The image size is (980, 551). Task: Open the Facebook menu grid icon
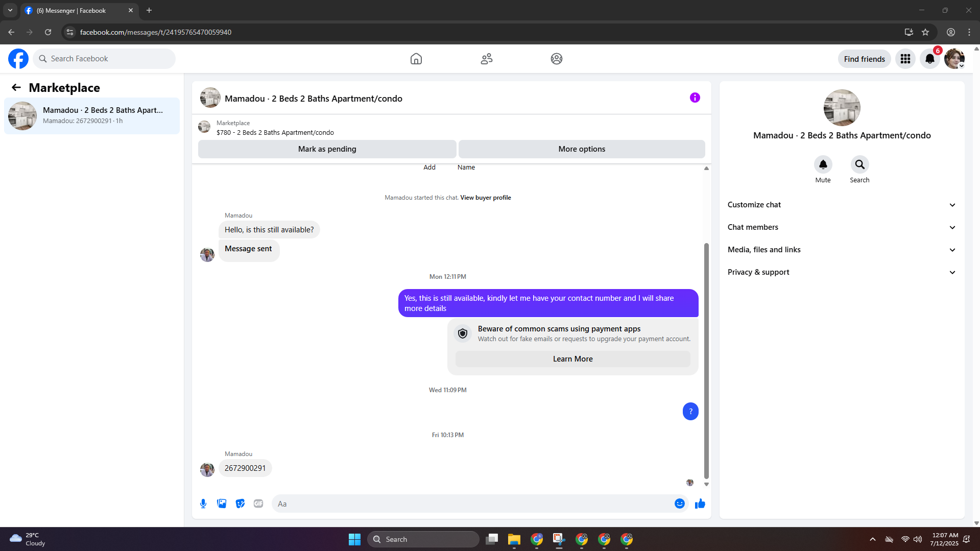(905, 59)
